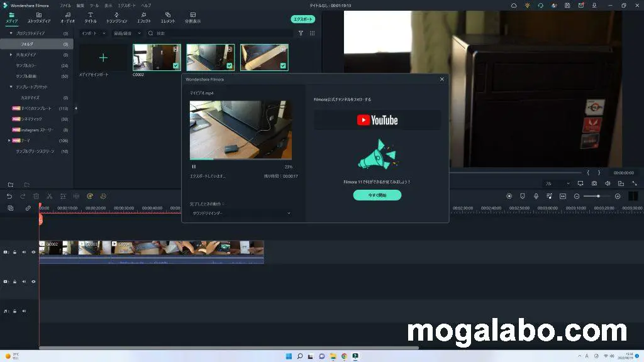This screenshot has width=644, height=362.
Task: Toggle lock on the audio track
Action: 15,310
